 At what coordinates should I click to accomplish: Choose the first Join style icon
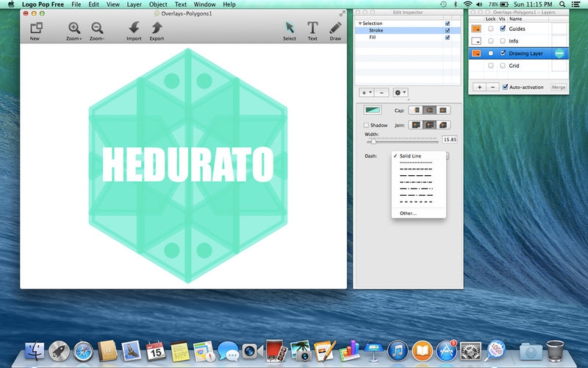[415, 124]
